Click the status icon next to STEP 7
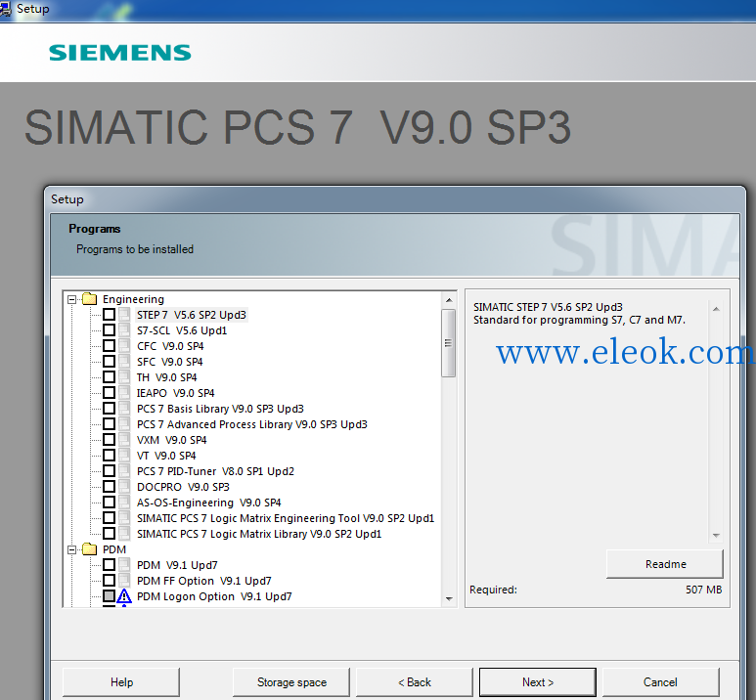 pyautogui.click(x=124, y=315)
